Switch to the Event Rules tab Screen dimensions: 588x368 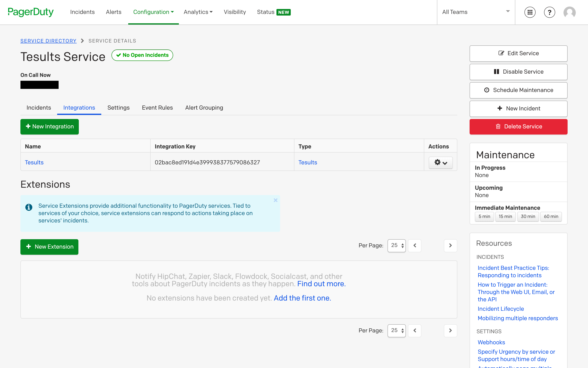[157, 108]
